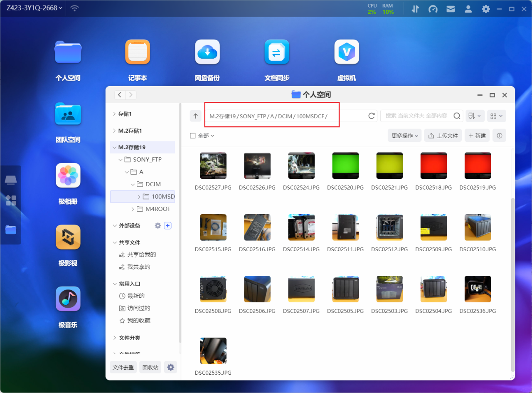Launch the 极影视 video app
532x393 pixels.
click(68, 237)
